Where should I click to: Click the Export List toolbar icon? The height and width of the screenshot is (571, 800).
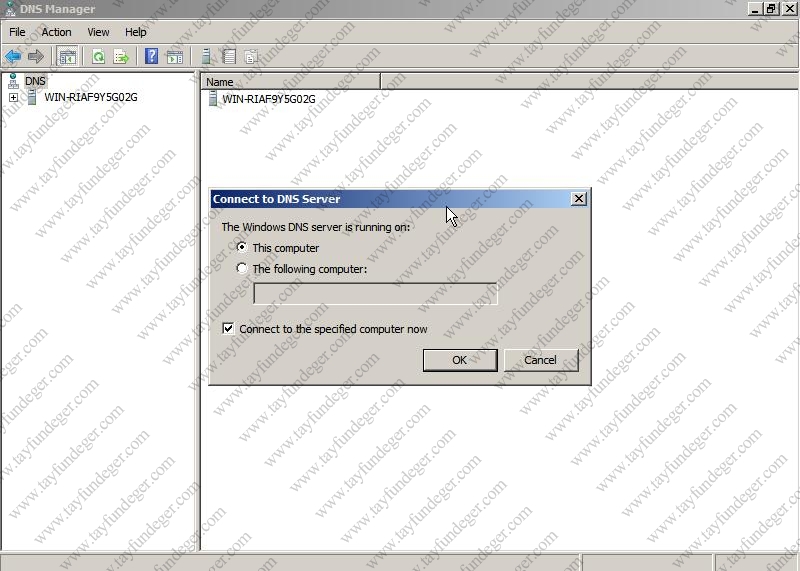pos(121,56)
